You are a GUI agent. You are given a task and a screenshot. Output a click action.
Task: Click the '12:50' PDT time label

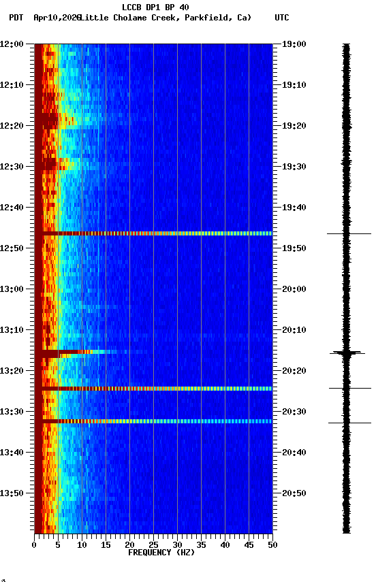[x=12, y=248]
